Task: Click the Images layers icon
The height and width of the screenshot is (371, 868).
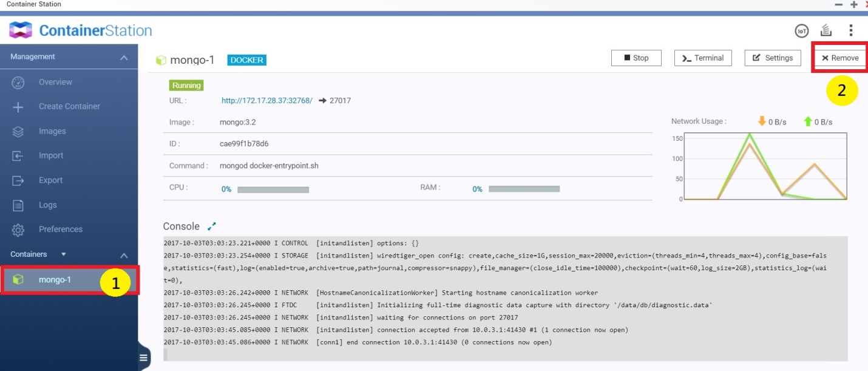Action: [x=18, y=131]
